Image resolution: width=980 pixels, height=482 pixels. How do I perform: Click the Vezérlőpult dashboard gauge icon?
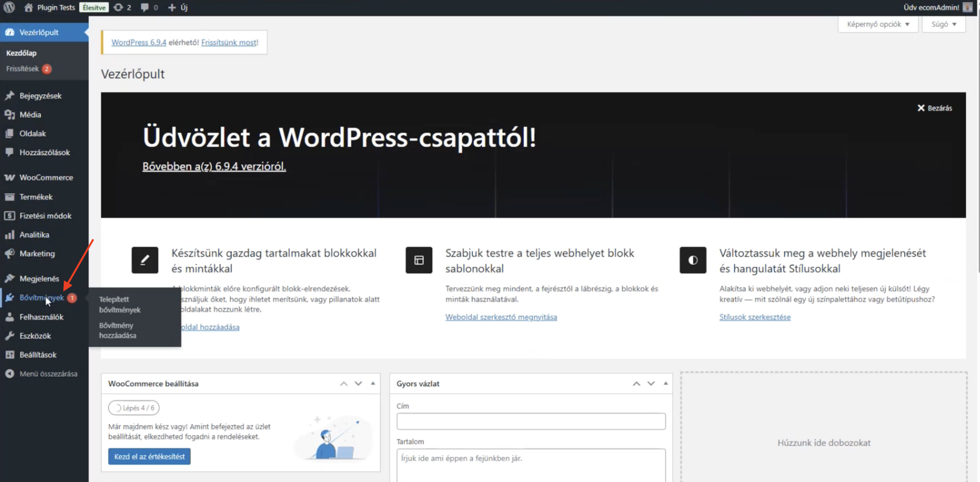coord(10,32)
